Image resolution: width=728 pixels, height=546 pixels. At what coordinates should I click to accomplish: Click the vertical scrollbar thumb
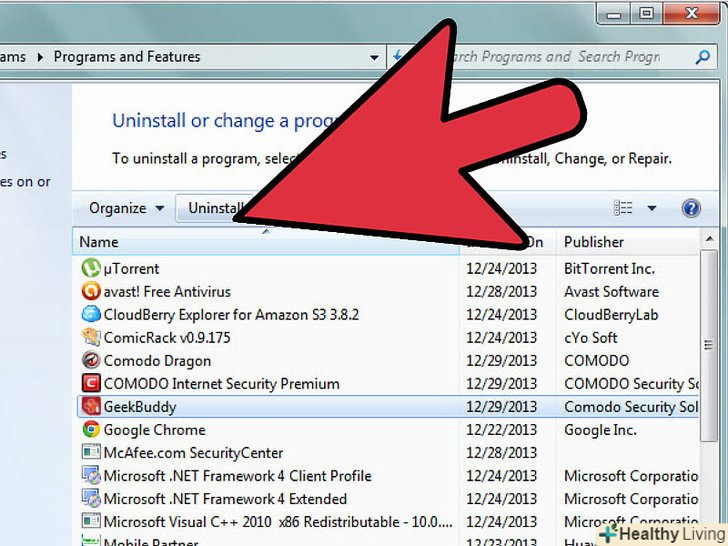708,345
